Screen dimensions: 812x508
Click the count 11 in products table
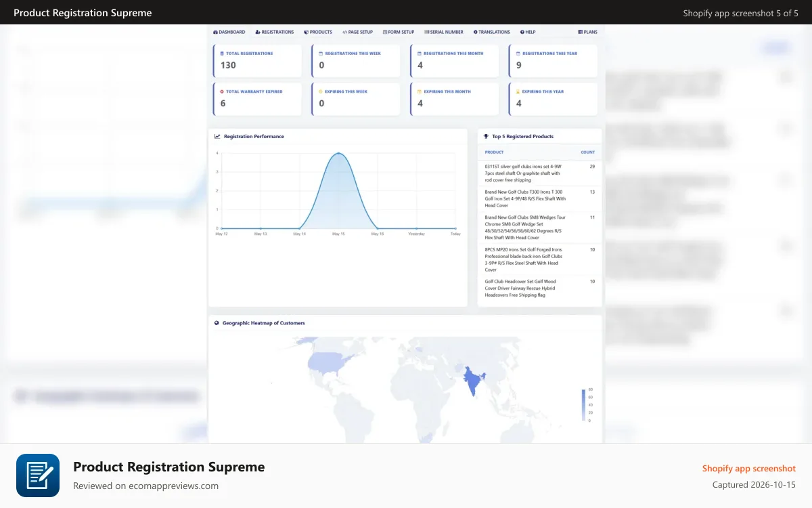tap(592, 217)
